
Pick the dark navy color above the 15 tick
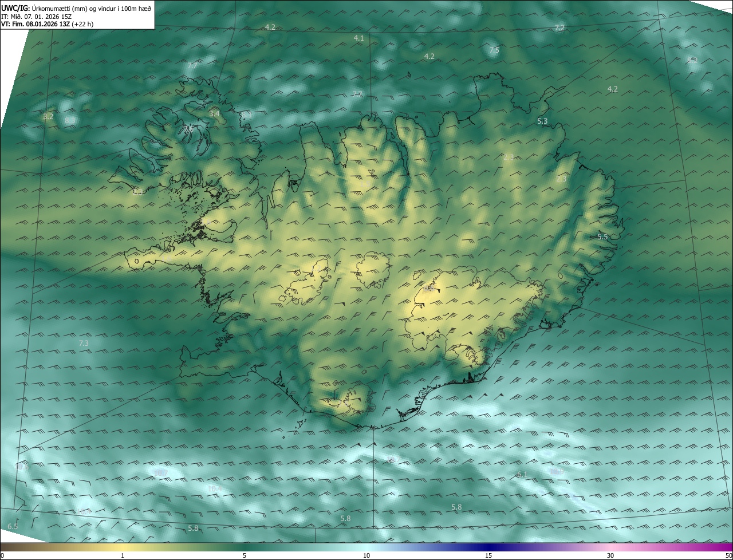(x=488, y=547)
